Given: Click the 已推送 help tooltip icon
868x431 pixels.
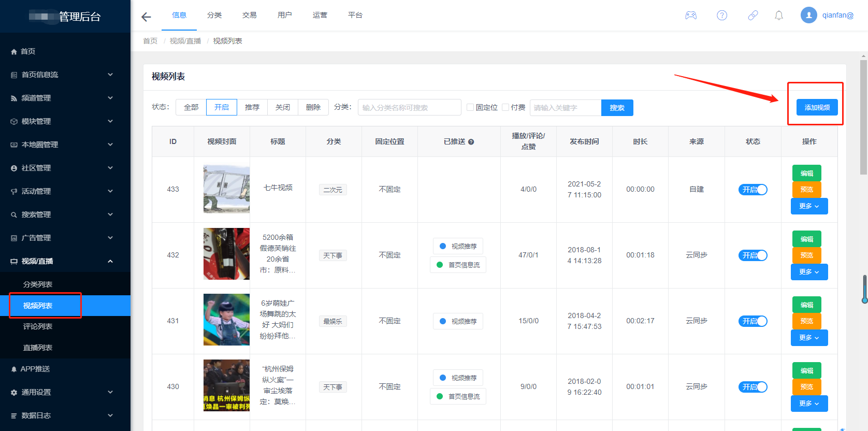Looking at the screenshot, I should [471, 142].
